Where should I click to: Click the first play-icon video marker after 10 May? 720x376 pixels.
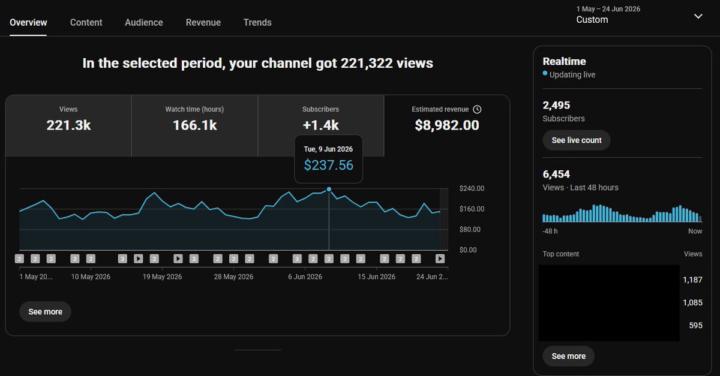[138, 259]
